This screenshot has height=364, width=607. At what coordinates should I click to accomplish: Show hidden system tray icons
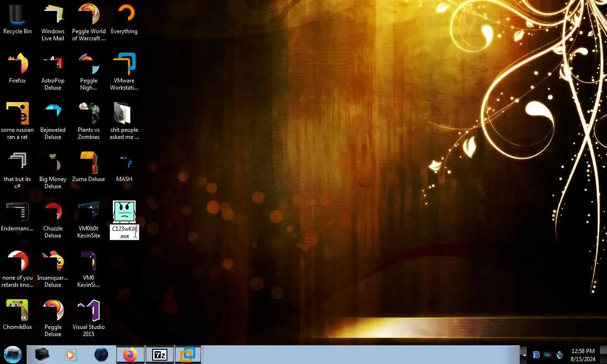524,355
